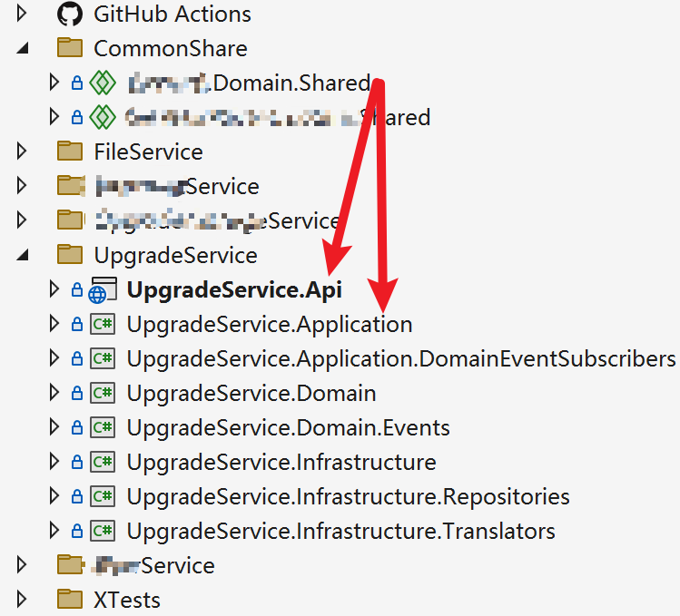Click the shared project icon beside Domain.Shared
Screen dimensions: 680x616
[x=102, y=83]
